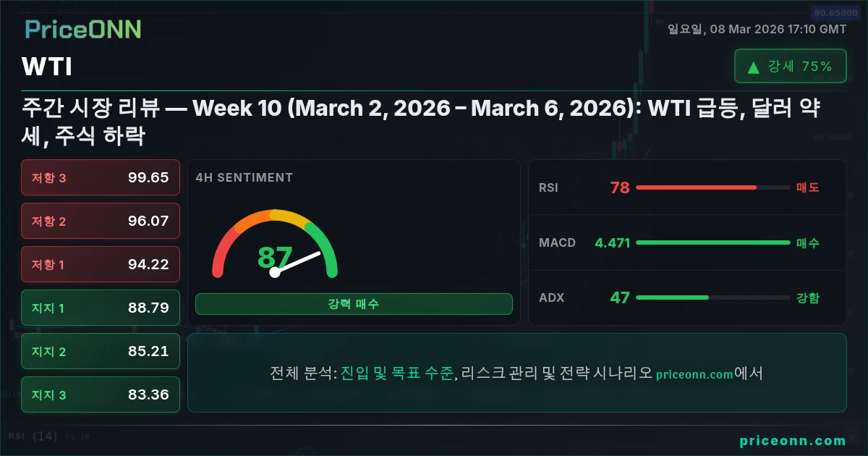Select the 강세 75% badge
The width and height of the screenshot is (868, 456).
pos(790,67)
